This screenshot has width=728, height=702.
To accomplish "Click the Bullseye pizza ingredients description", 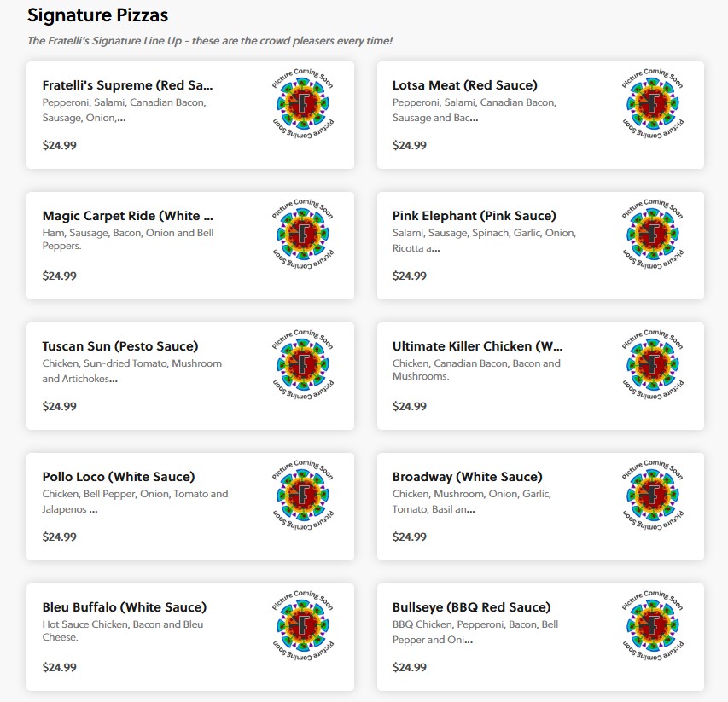I will 475,632.
